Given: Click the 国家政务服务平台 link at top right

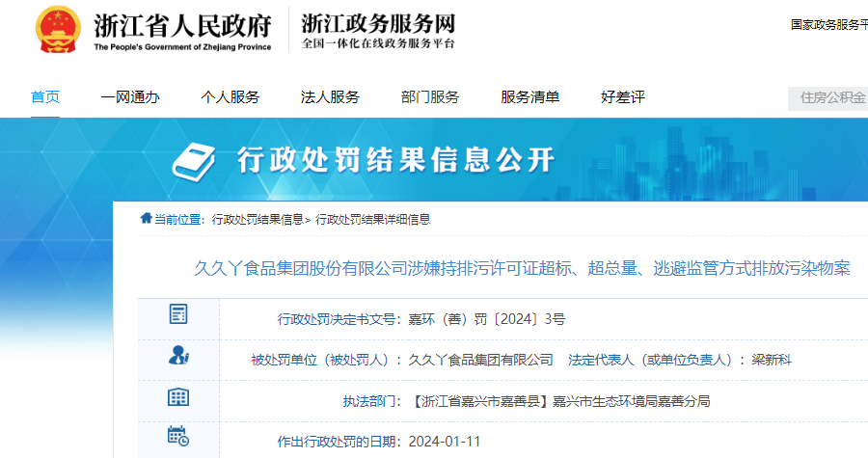Looking at the screenshot, I should click(x=828, y=24).
